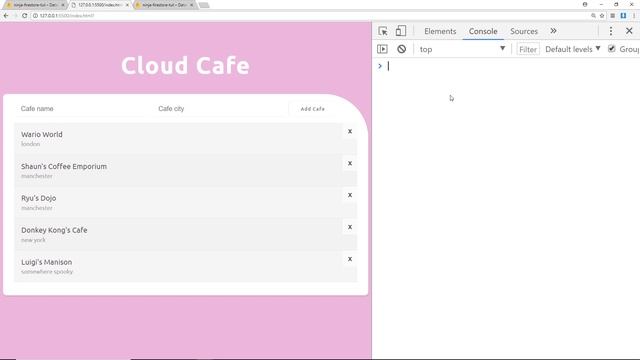Toggle the device toolbar icon

pos(401,31)
